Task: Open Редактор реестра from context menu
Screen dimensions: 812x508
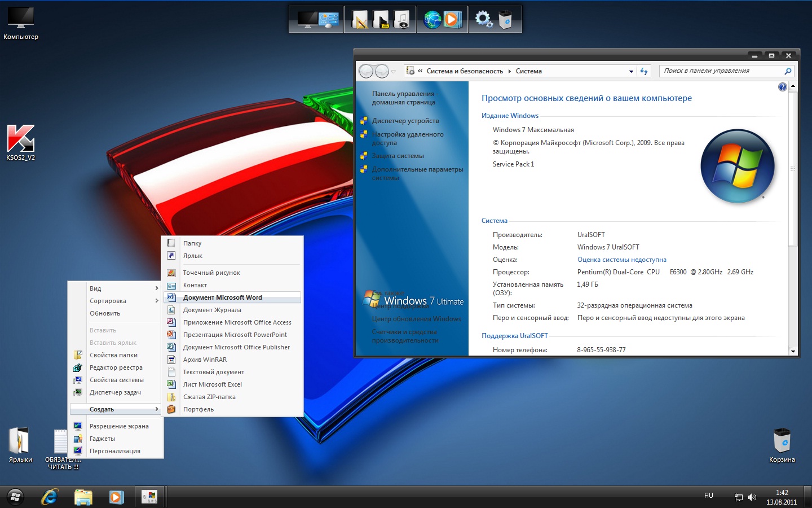Action: 116,367
